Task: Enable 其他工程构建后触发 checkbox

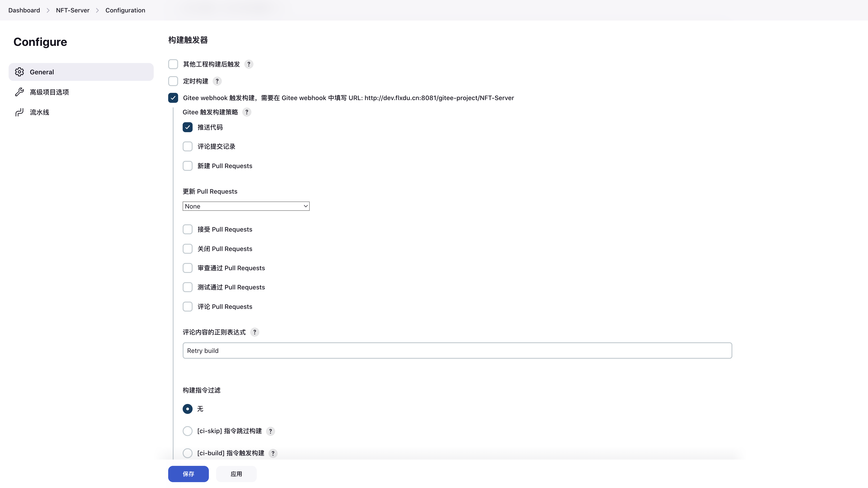Action: coord(173,64)
